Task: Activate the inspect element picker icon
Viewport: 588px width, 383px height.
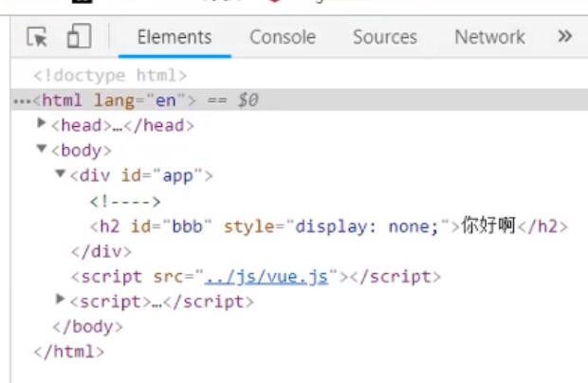Action: tap(37, 37)
